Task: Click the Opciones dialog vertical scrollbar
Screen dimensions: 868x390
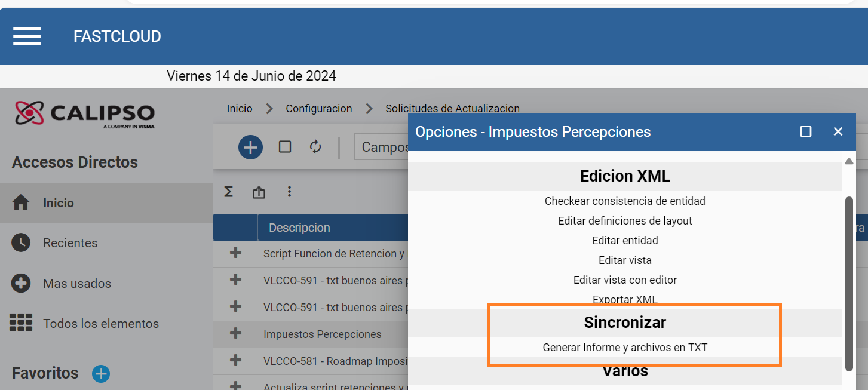Action: (x=849, y=284)
